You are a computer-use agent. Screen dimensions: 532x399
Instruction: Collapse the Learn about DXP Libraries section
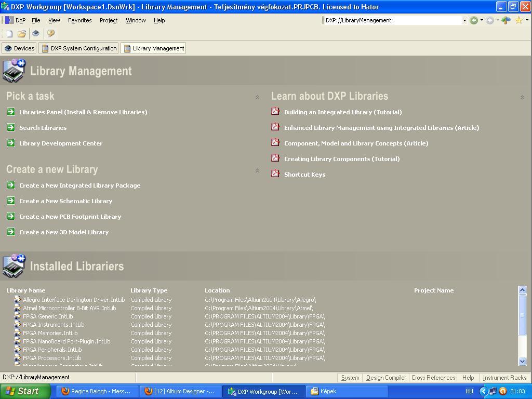click(522, 97)
